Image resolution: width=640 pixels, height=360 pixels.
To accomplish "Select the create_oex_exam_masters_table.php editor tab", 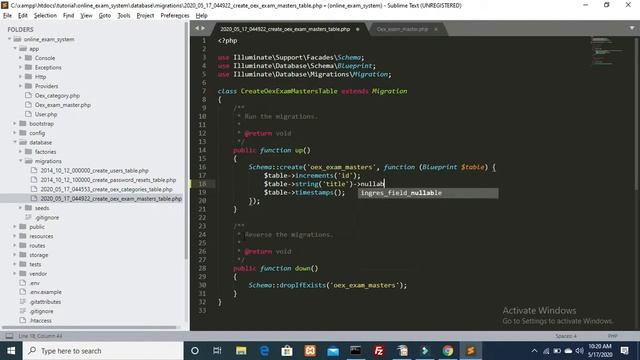I will 285,29.
